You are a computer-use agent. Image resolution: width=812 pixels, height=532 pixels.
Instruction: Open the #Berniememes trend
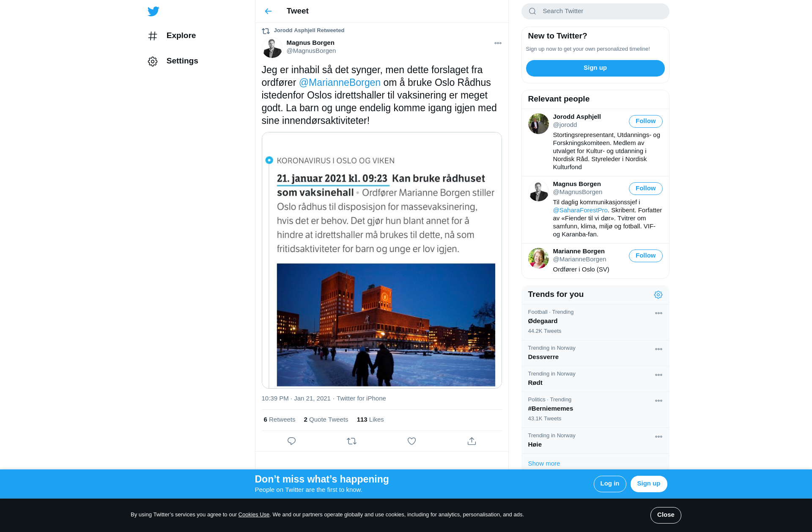coord(595,410)
